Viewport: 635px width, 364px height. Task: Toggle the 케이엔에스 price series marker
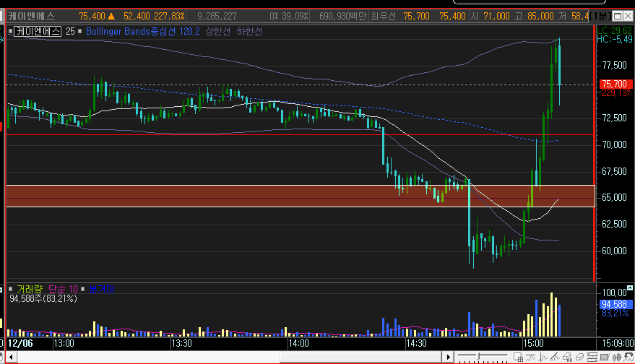(11, 31)
